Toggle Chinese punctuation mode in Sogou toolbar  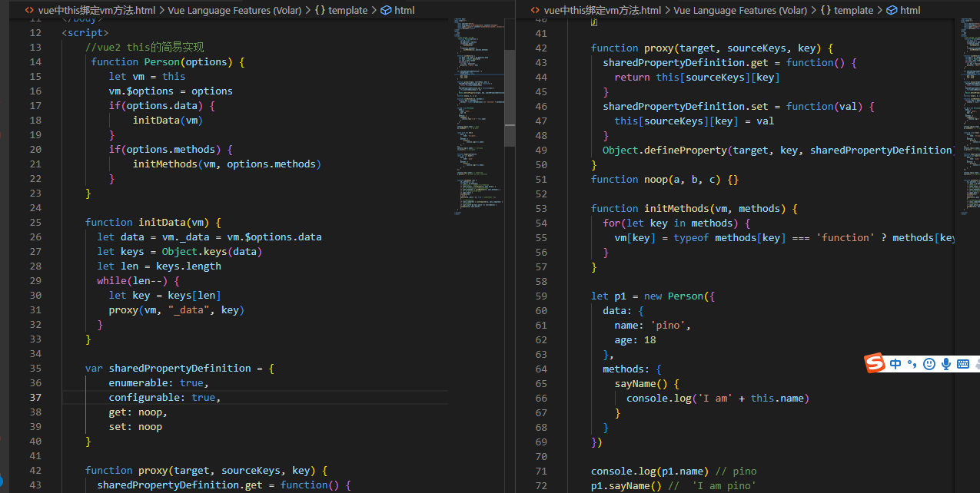point(912,364)
